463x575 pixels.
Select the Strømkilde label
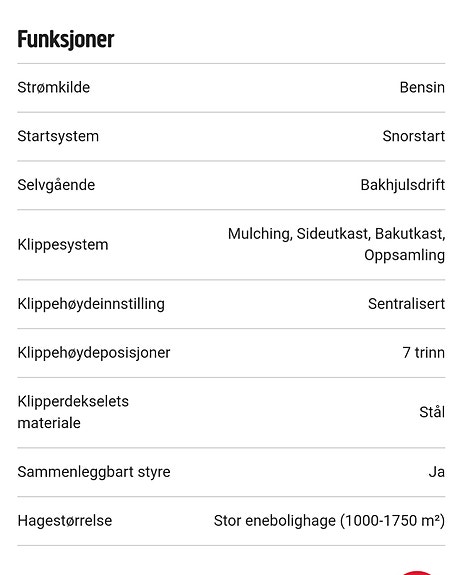pos(54,88)
